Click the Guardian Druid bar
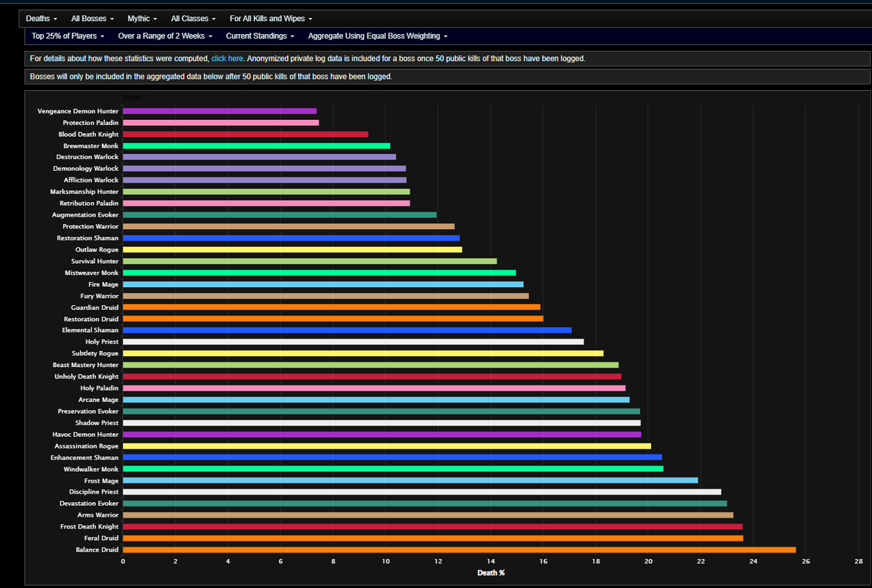This screenshot has height=588, width=872. pos(331,307)
